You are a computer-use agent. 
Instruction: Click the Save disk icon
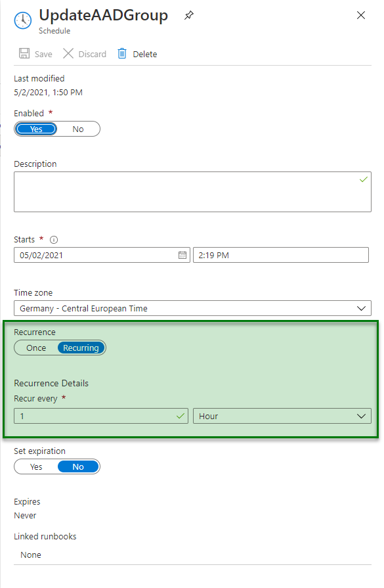24,53
